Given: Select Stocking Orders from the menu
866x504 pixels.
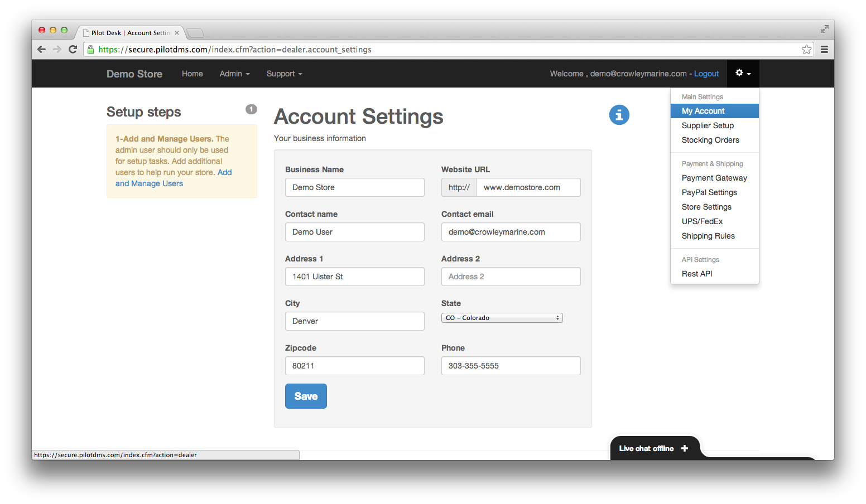Looking at the screenshot, I should tap(710, 139).
